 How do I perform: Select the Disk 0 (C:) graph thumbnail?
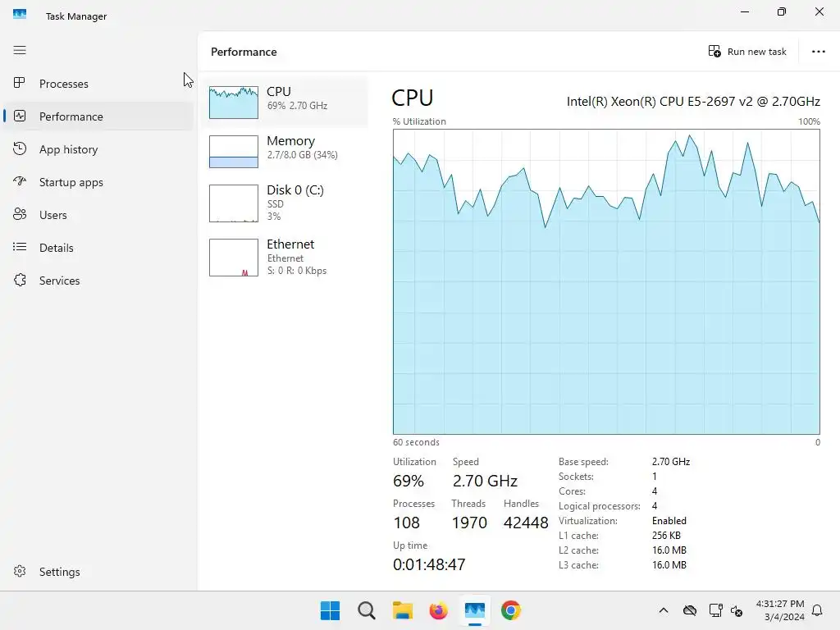coord(234,203)
